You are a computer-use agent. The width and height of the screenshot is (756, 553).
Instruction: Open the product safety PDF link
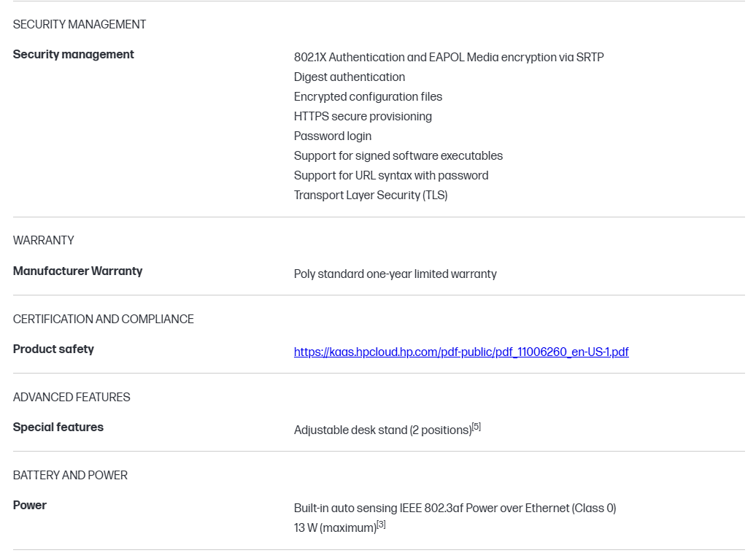pos(460,352)
